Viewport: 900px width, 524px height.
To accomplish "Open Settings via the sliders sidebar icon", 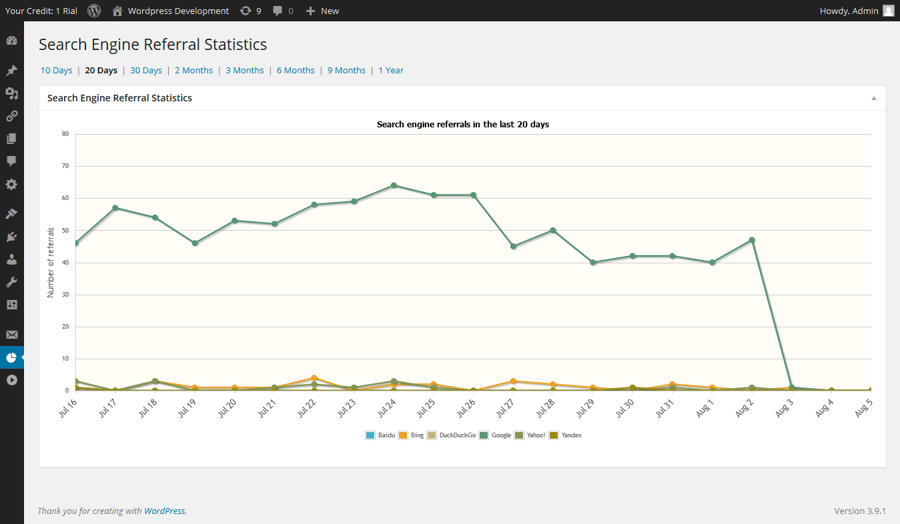I will [11, 305].
